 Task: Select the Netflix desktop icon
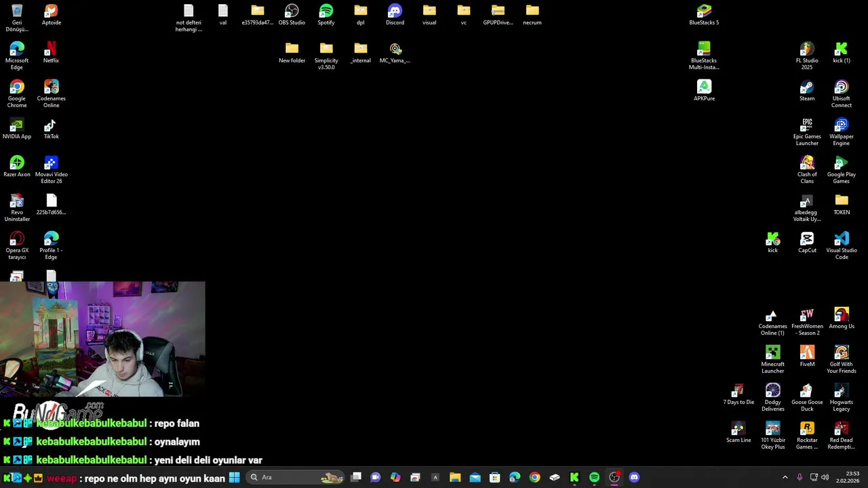(51, 53)
